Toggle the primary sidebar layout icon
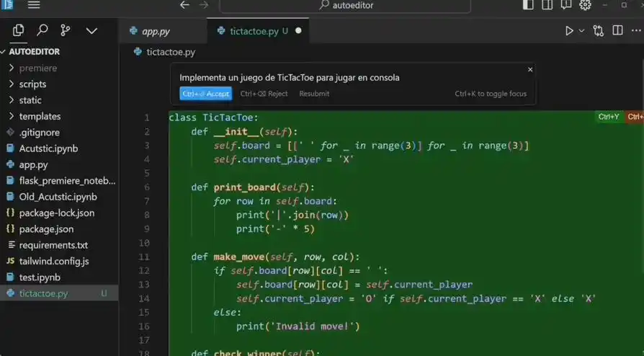 coord(528,5)
